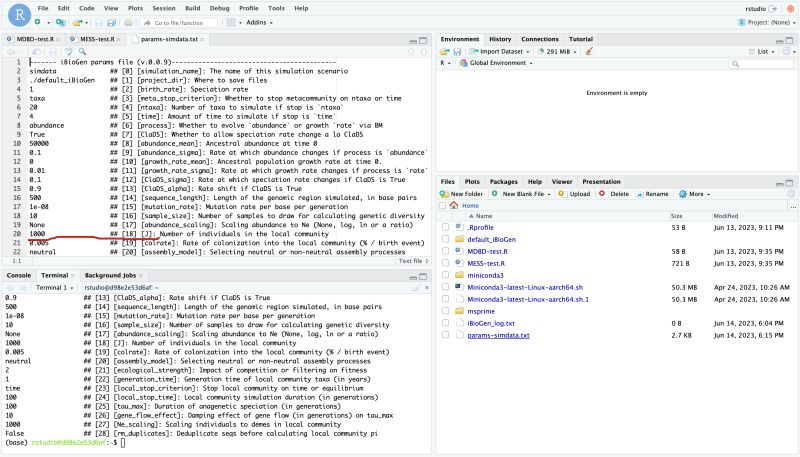Close the params-simdata.txt editor tab
Image resolution: width=800 pixels, height=457 pixels.
pos(202,39)
